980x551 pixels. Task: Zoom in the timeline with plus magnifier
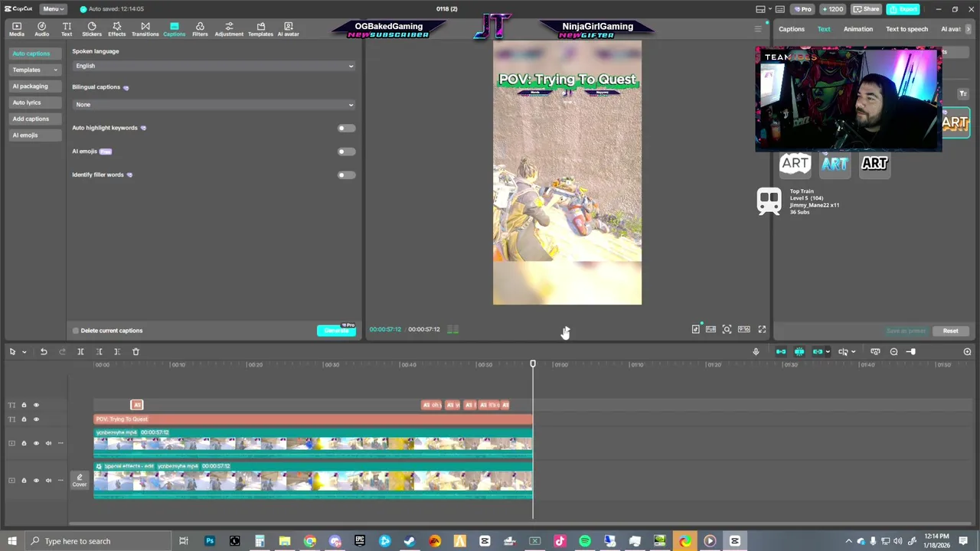967,352
